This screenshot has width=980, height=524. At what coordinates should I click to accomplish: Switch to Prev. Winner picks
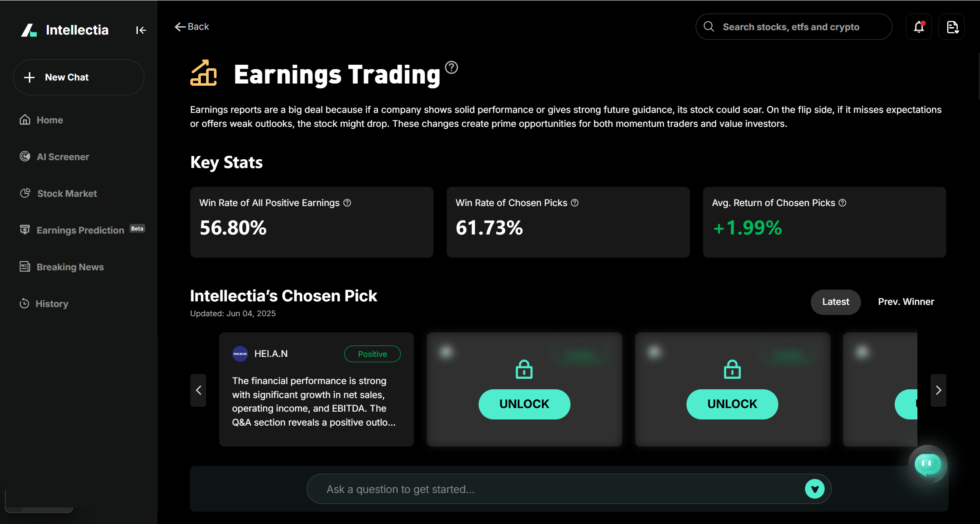click(906, 302)
